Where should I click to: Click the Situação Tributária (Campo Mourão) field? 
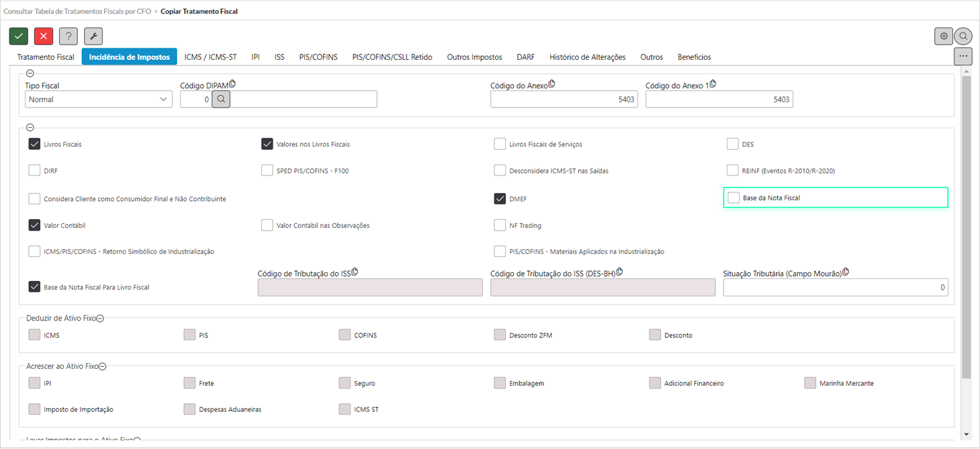click(x=835, y=288)
